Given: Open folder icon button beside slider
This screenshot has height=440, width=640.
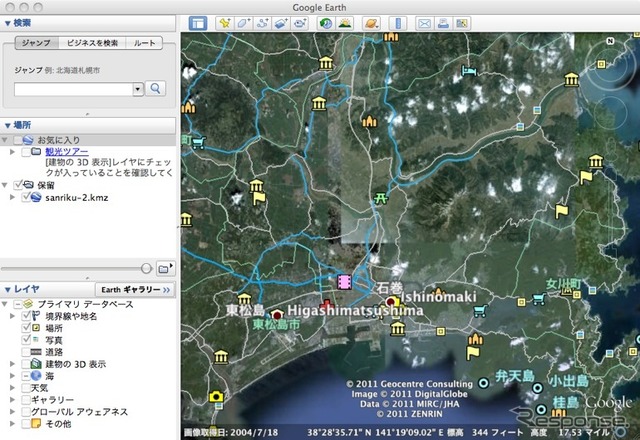Looking at the screenshot, I should (x=165, y=268).
